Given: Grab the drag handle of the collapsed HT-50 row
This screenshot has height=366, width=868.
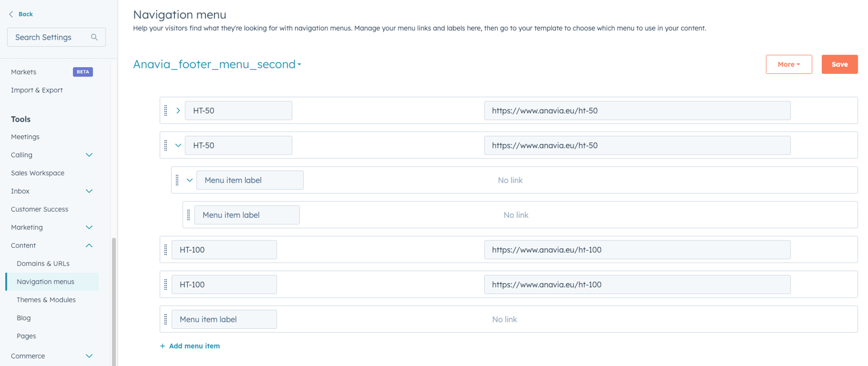Looking at the screenshot, I should (166, 111).
